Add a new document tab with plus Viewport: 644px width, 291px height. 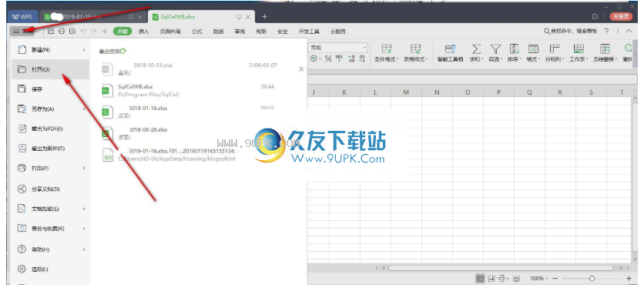(264, 17)
